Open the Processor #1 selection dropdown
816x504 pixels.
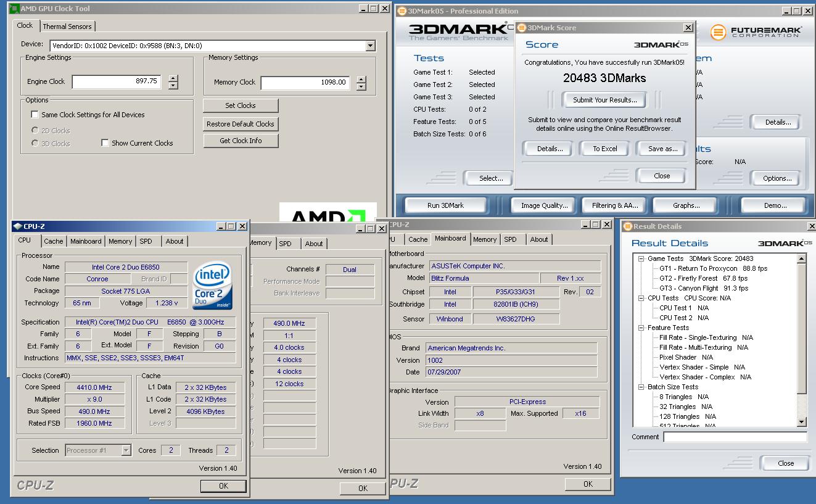126,450
